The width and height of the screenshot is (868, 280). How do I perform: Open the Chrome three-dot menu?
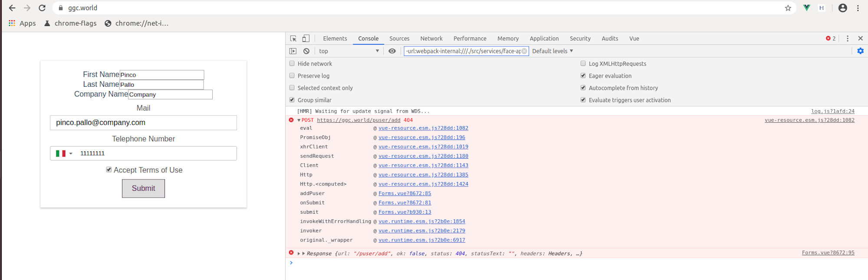pyautogui.click(x=858, y=8)
